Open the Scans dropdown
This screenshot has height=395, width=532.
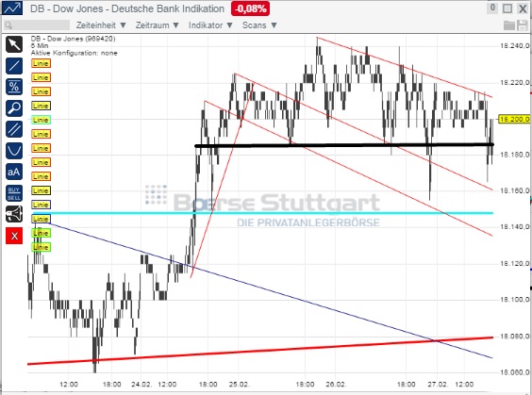[259, 25]
